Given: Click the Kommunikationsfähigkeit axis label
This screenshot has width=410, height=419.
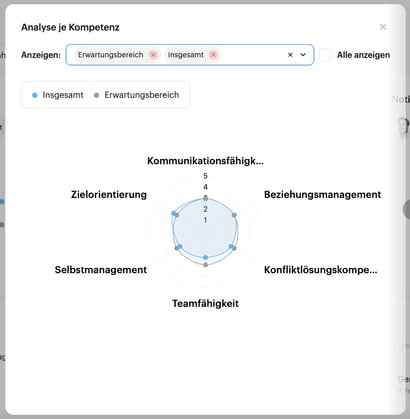Looking at the screenshot, I should [x=205, y=161].
